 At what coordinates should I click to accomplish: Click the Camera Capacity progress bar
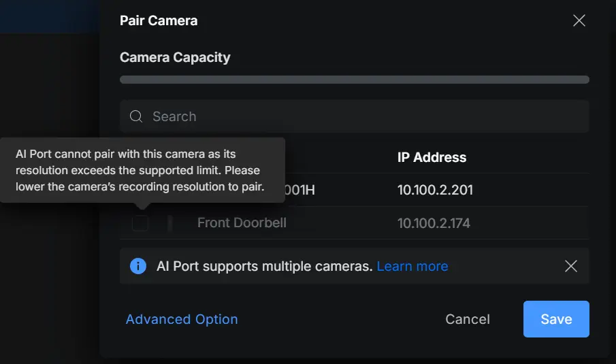(354, 80)
